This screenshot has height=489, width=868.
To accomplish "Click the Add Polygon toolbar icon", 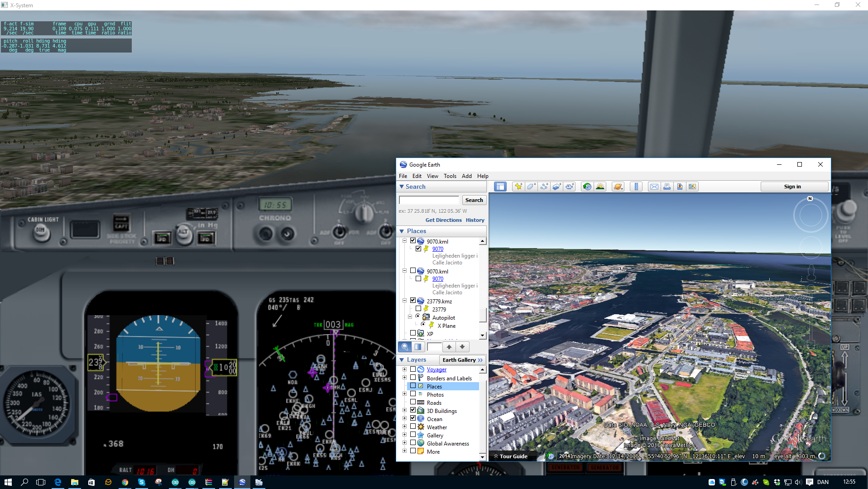I will (531, 187).
